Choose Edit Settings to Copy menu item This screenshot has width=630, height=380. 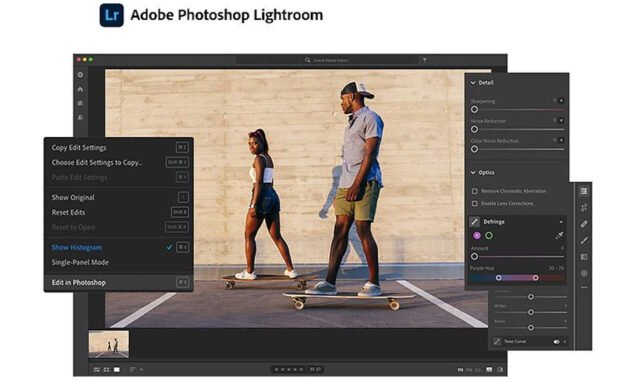coord(118,163)
